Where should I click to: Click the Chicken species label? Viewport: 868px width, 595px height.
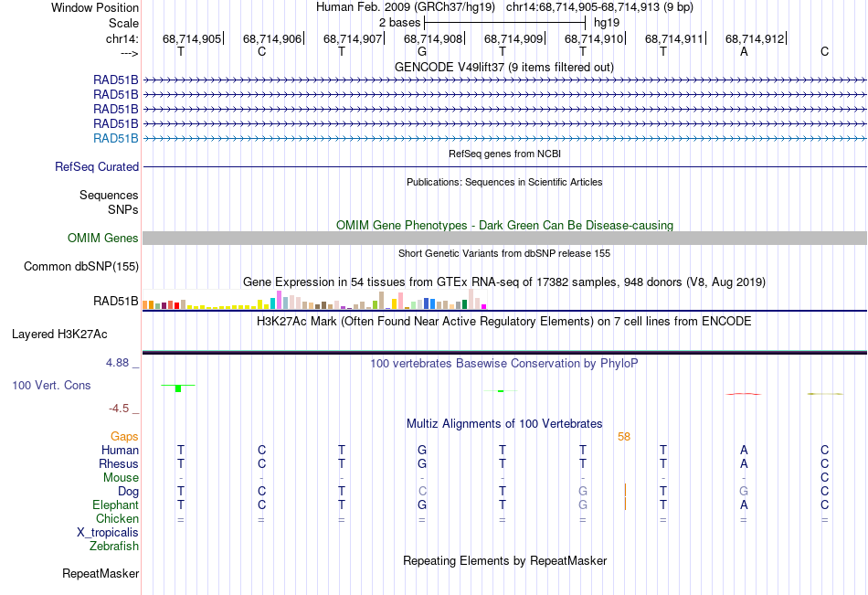click(117, 518)
